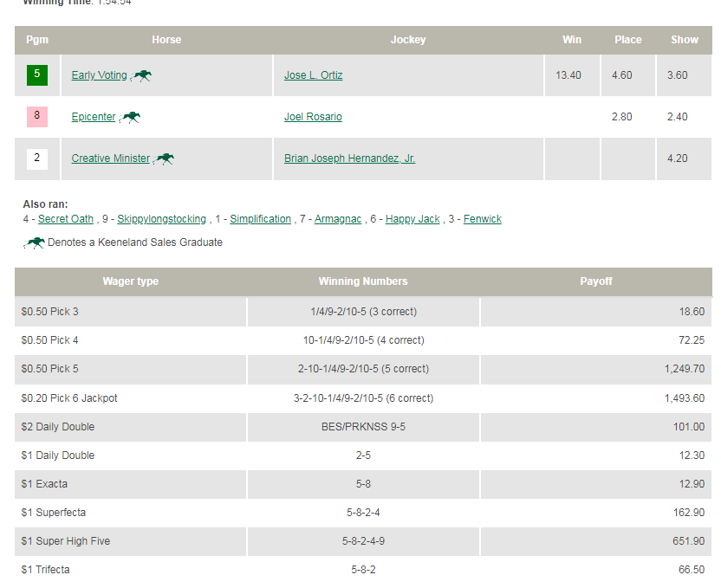
Task: Open Epicenter horse profile link
Action: coord(93,117)
